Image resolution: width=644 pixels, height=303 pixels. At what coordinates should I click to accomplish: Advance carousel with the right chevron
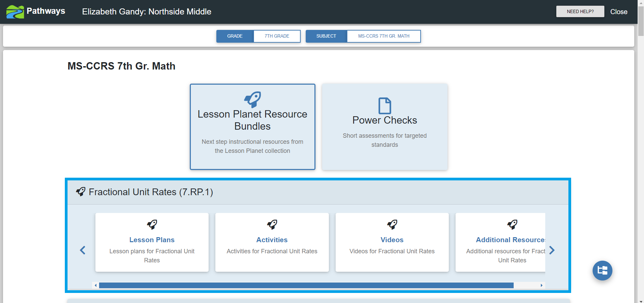[x=552, y=250]
